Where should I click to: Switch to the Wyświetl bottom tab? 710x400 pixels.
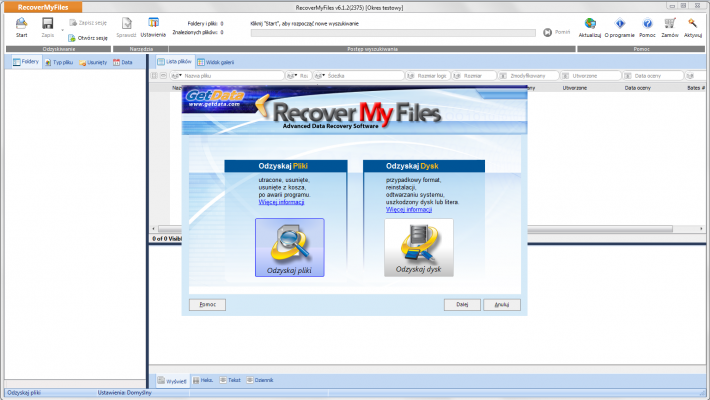click(172, 381)
